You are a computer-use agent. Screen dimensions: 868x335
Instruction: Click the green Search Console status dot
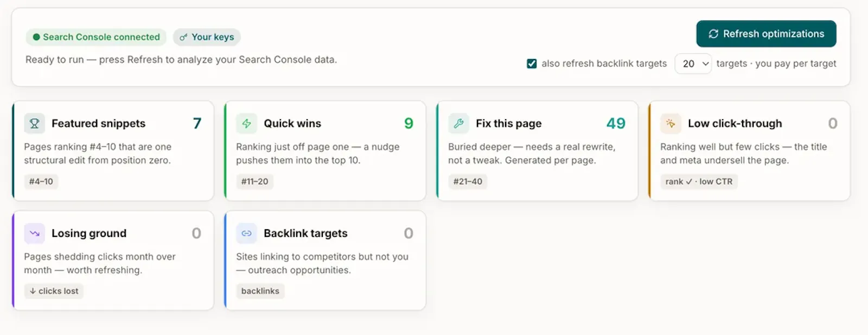(36, 37)
